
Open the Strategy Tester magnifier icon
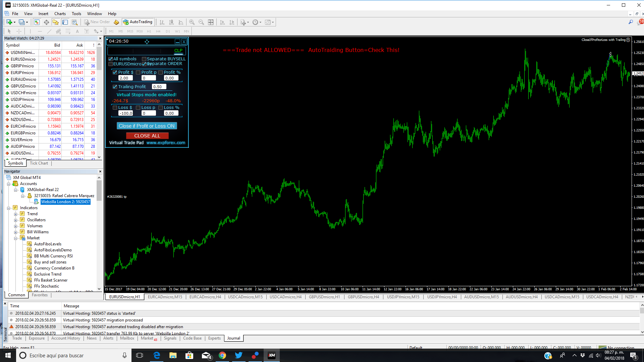pos(74,22)
